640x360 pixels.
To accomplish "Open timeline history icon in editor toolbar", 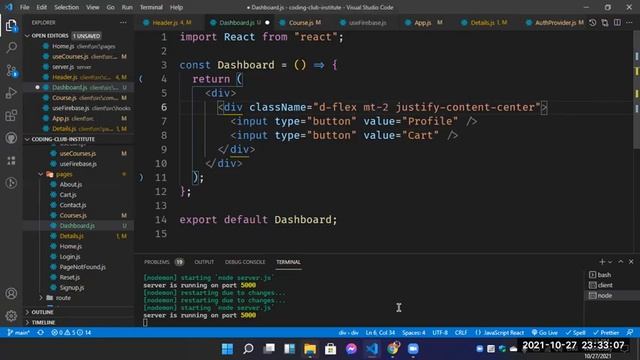I will coord(593,22).
